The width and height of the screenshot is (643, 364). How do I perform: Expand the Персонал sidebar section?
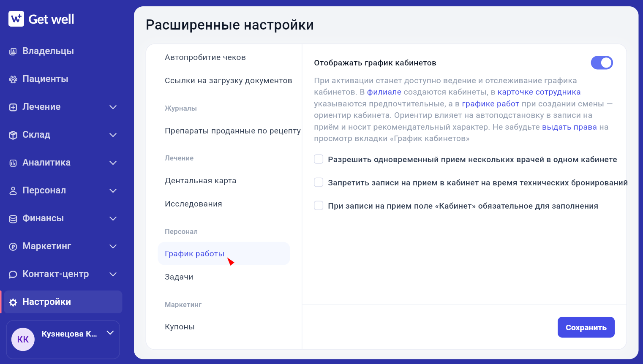pyautogui.click(x=113, y=191)
